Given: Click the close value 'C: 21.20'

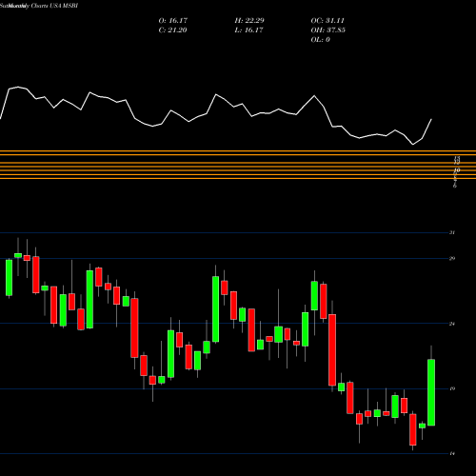Looking at the screenshot, I should coord(172,30).
